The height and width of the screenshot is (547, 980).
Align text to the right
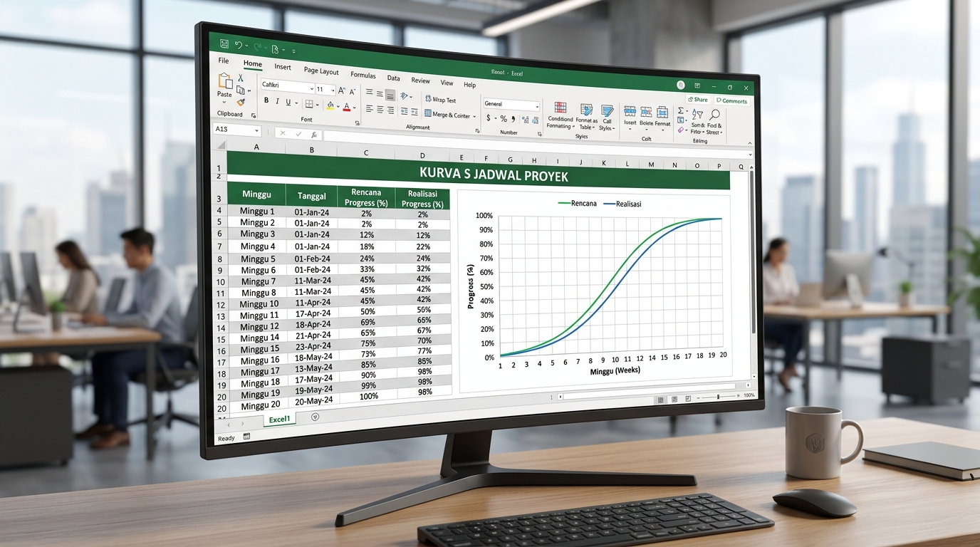click(390, 110)
